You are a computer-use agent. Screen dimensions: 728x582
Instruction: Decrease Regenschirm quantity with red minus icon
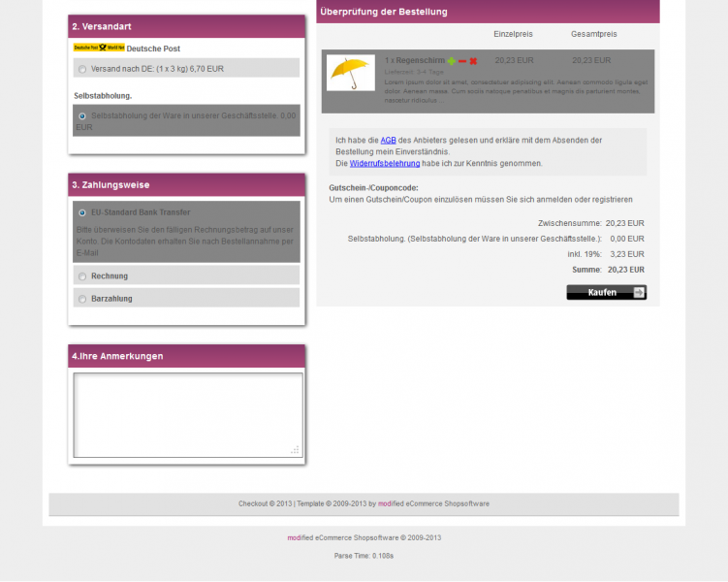click(462, 61)
